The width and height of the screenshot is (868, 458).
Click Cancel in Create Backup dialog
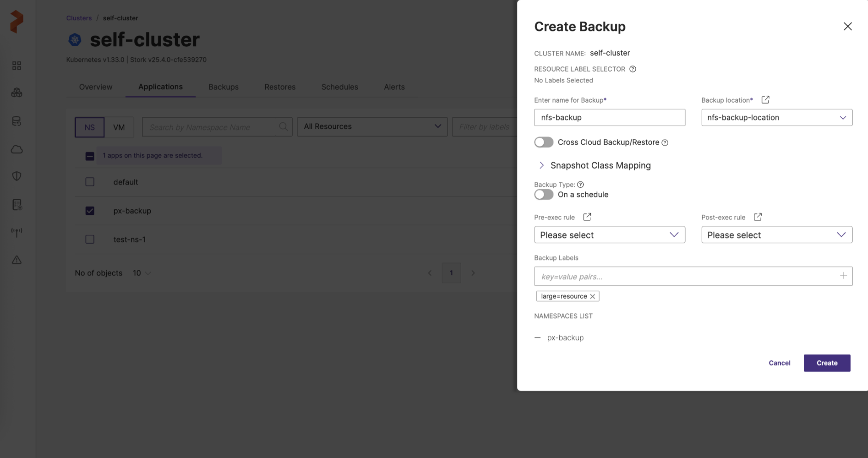(779, 363)
